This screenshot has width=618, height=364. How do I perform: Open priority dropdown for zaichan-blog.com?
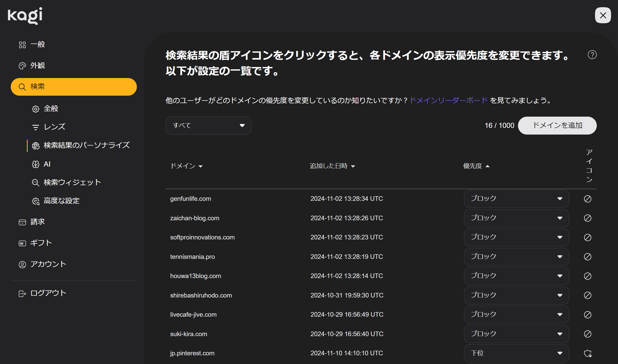(516, 218)
